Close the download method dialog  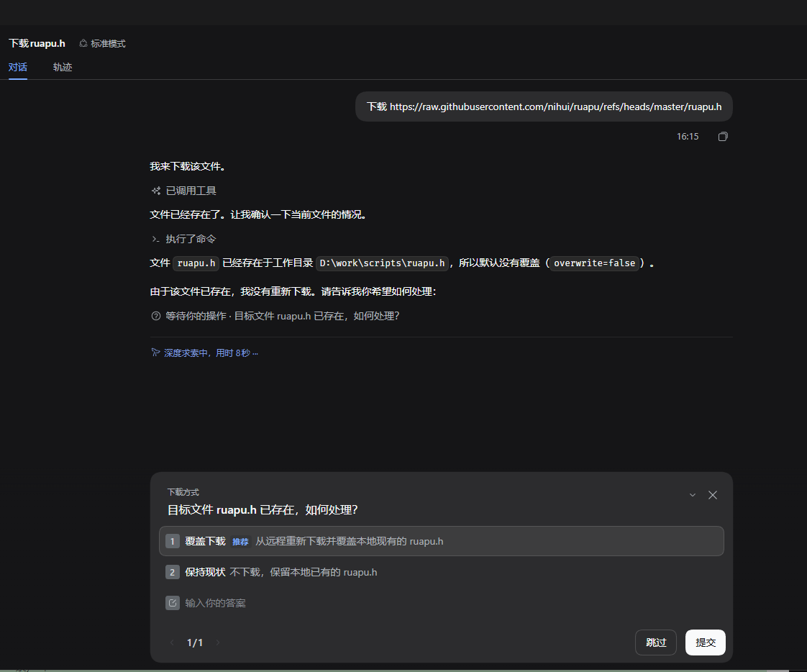[712, 495]
